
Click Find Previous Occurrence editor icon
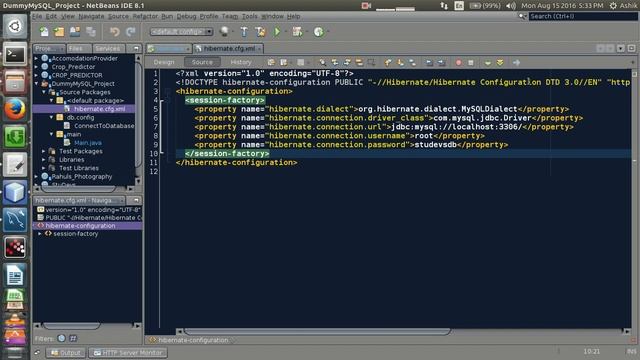coord(335,62)
